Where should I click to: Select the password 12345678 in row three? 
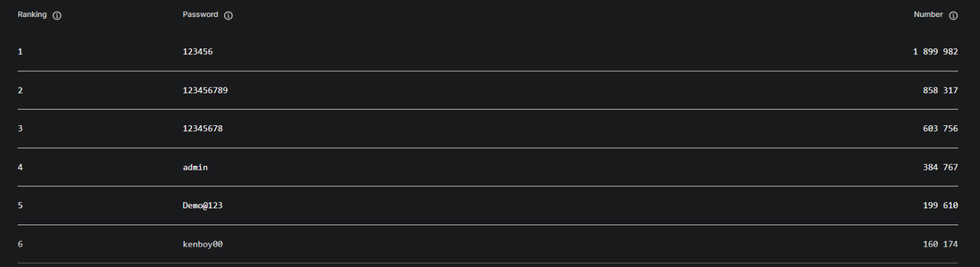click(x=203, y=129)
